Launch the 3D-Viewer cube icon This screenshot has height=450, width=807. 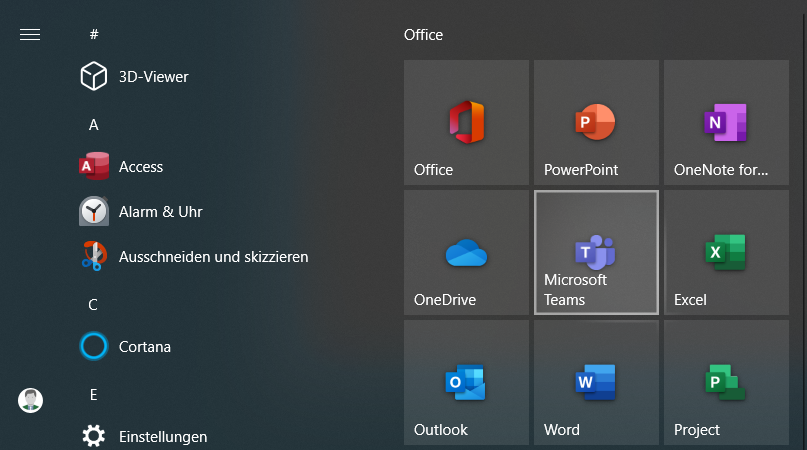pos(94,76)
